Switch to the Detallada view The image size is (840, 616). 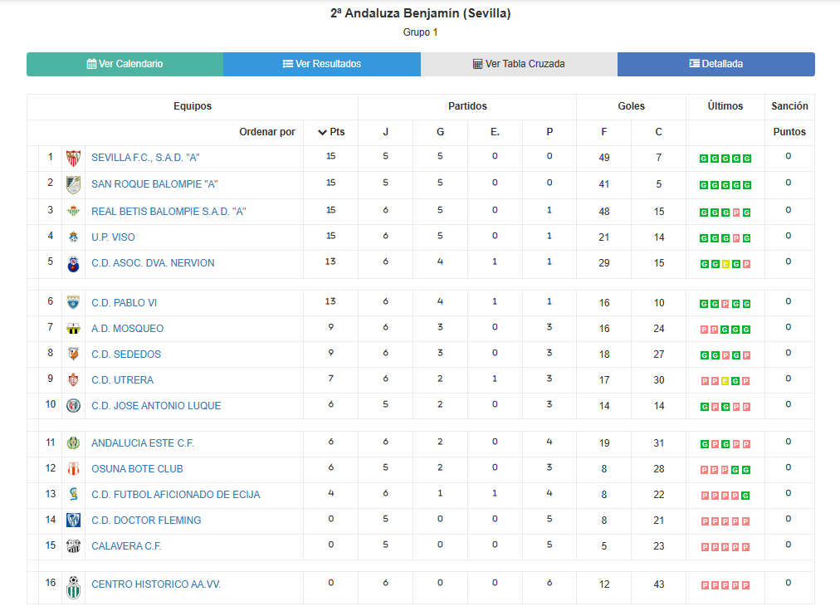point(716,64)
